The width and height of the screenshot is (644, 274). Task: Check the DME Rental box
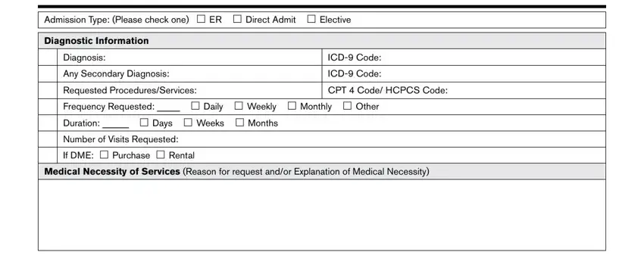[x=161, y=154]
